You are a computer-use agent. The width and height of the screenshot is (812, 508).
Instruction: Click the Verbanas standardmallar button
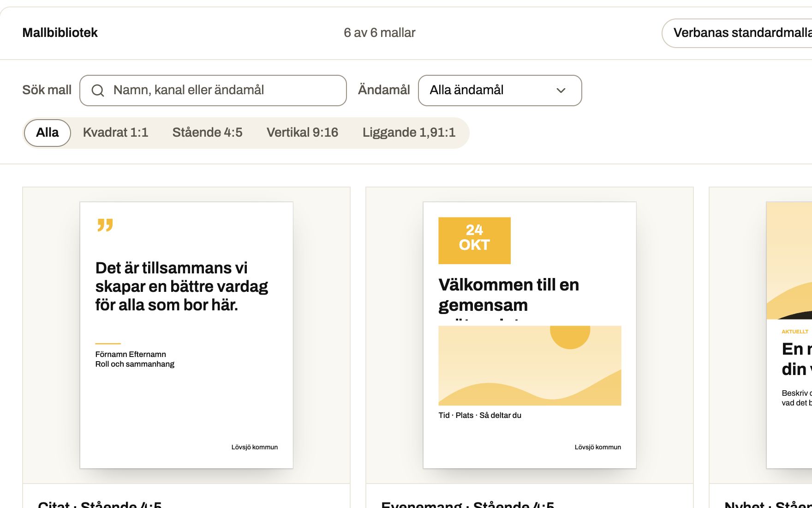[737, 33]
